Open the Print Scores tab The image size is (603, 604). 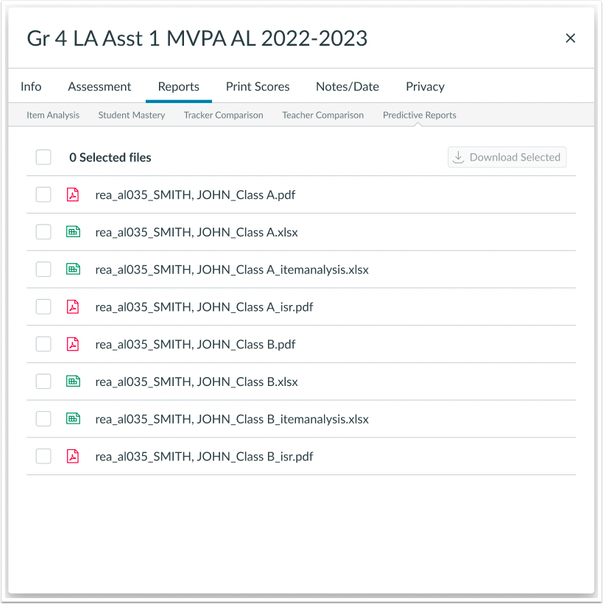click(x=257, y=87)
